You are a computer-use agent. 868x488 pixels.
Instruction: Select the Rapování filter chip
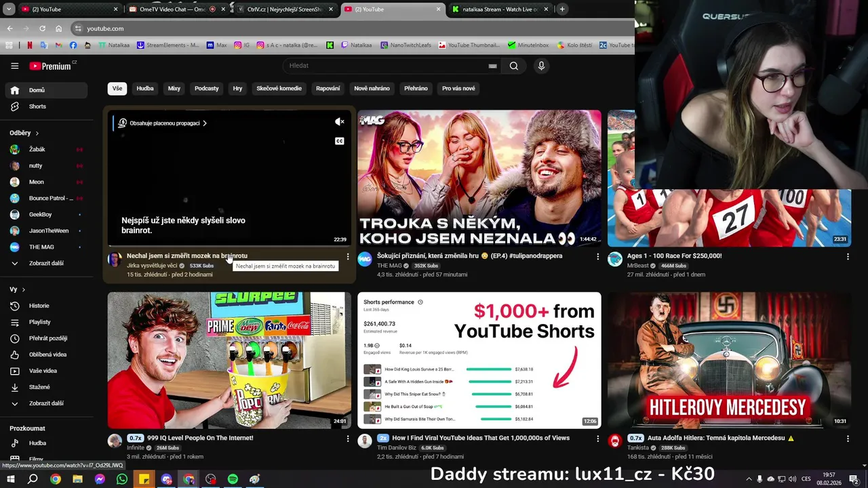[x=328, y=88]
